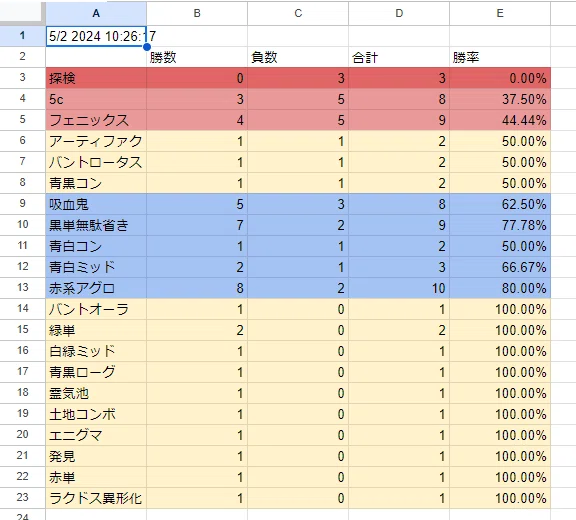Select row header 13
The width and height of the screenshot is (576, 520).
tap(22, 288)
